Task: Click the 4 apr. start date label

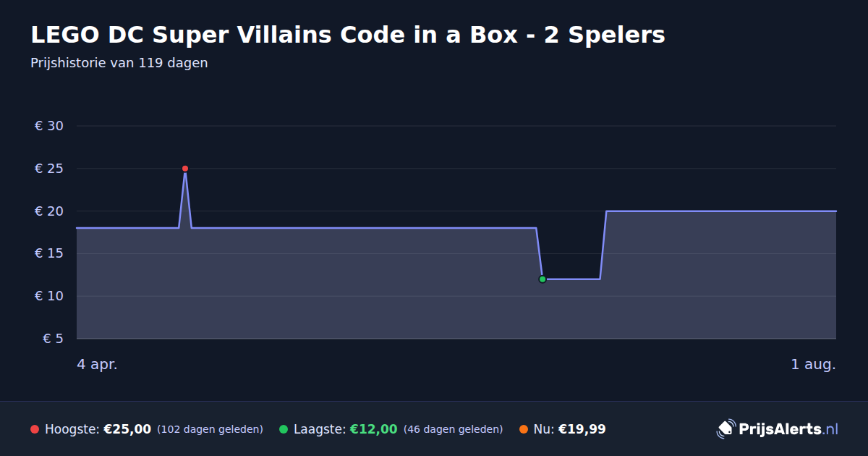Action: [x=97, y=365]
